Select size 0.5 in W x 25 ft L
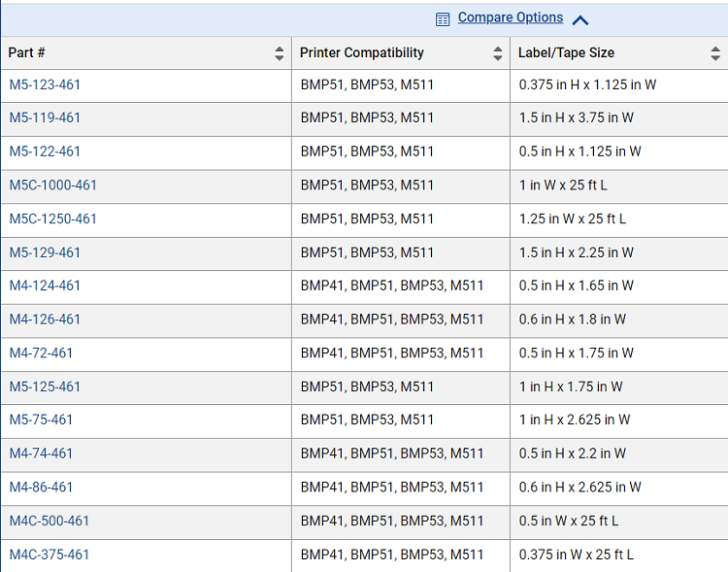The height and width of the screenshot is (572, 728). point(569,521)
